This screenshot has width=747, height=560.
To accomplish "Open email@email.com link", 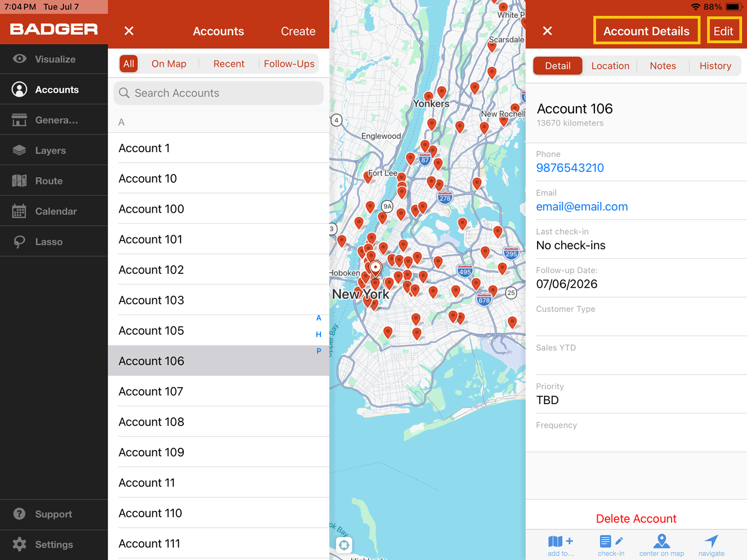I will click(x=582, y=207).
